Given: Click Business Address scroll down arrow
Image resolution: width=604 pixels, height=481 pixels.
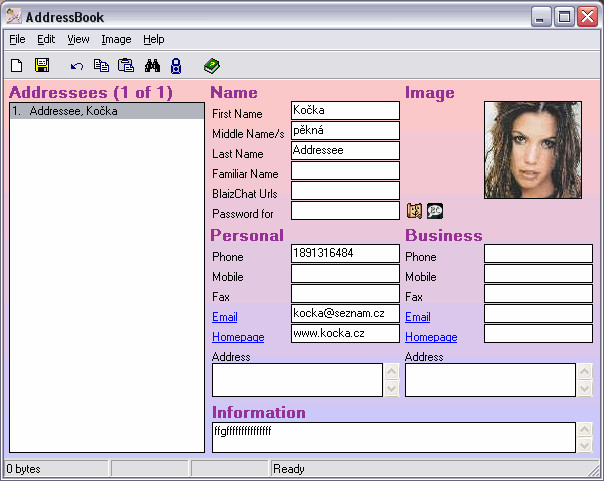Looking at the screenshot, I should click(x=584, y=388).
